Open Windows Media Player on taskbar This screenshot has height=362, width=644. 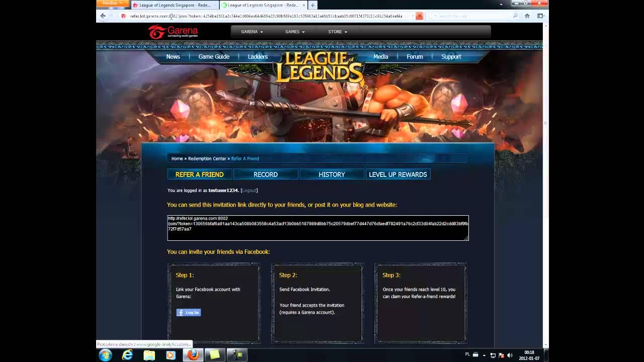point(171,355)
